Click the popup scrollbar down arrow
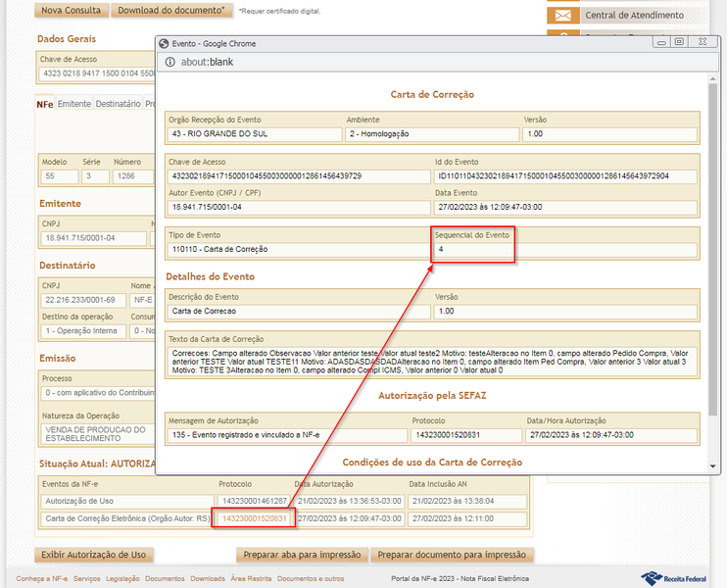 [x=713, y=466]
